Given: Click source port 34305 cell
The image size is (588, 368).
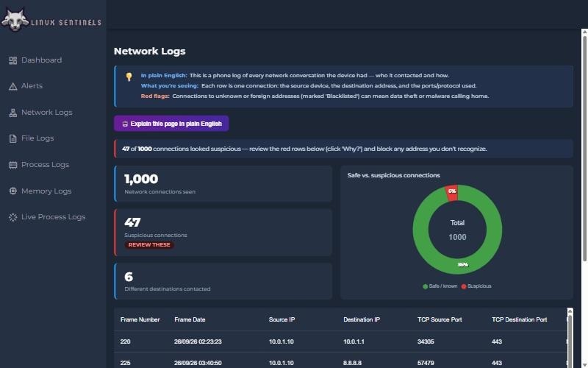Looking at the screenshot, I should coord(426,342).
